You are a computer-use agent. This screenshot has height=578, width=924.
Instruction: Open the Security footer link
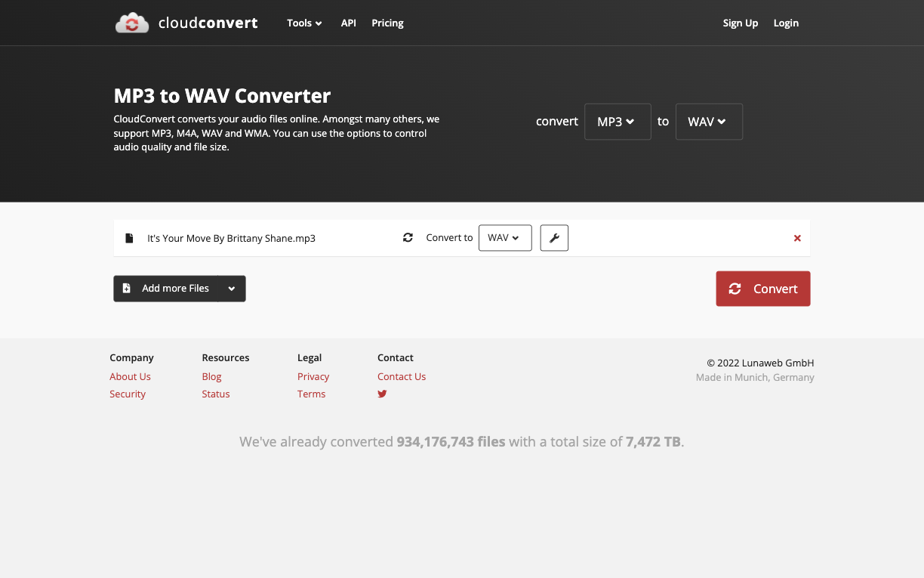pyautogui.click(x=128, y=394)
